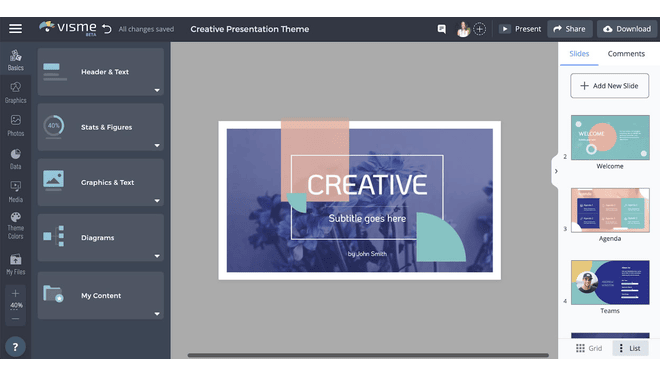
Task: Click the Stats & Figures 40% icon
Action: (x=53, y=126)
